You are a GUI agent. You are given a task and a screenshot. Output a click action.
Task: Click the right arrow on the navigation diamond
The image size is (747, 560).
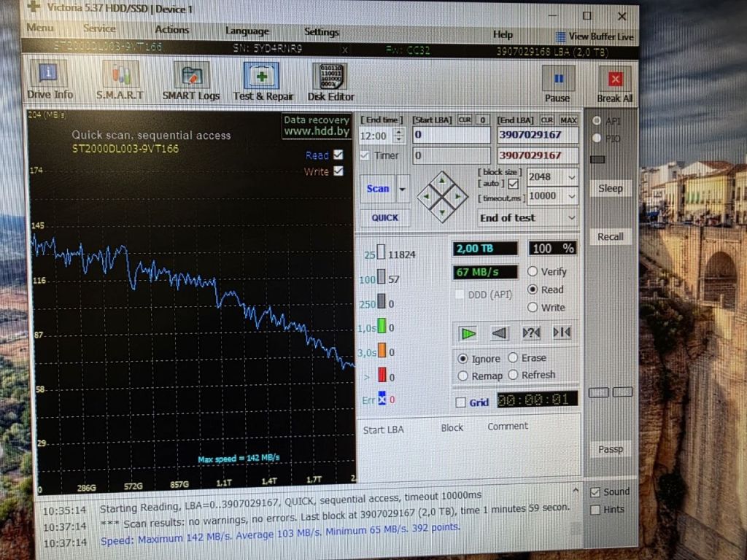coord(457,195)
